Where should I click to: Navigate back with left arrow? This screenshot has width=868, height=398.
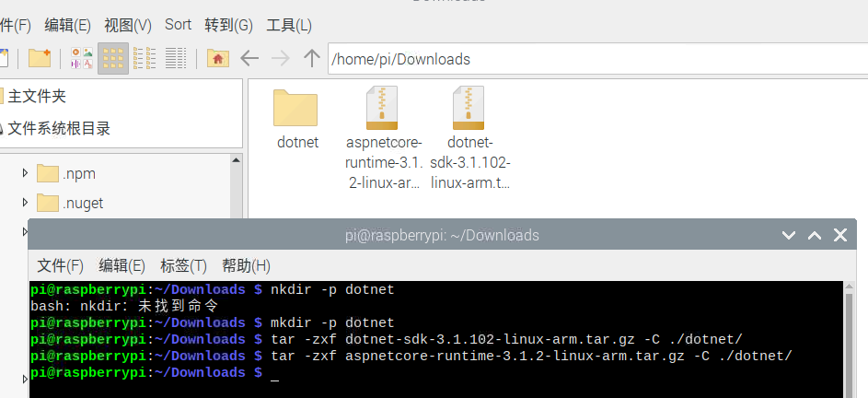[x=249, y=58]
